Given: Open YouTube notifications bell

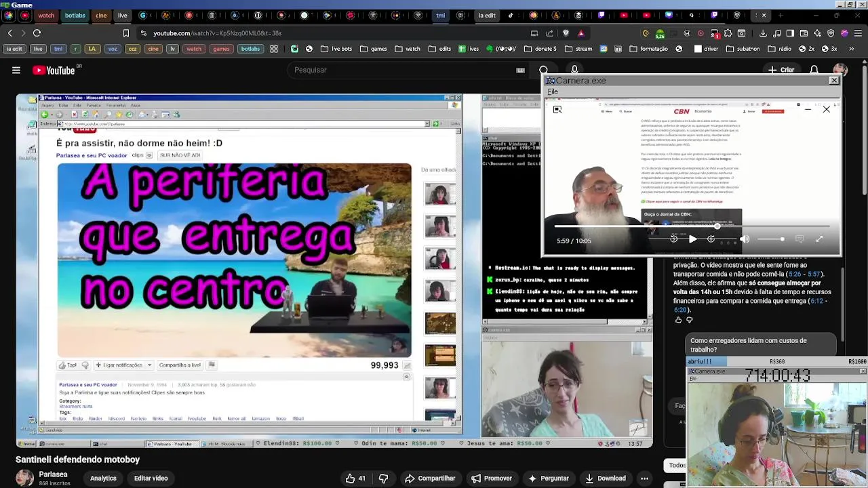Looking at the screenshot, I should click(x=814, y=70).
